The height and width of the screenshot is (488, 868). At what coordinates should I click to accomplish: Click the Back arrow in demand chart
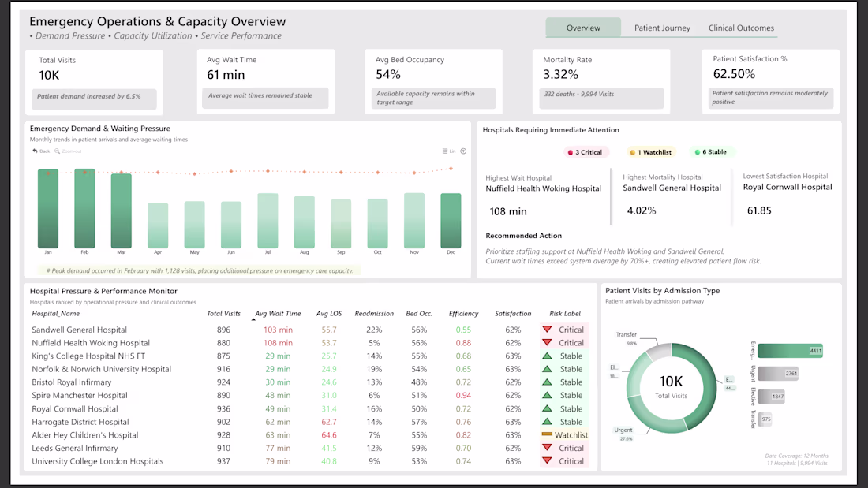coord(35,151)
